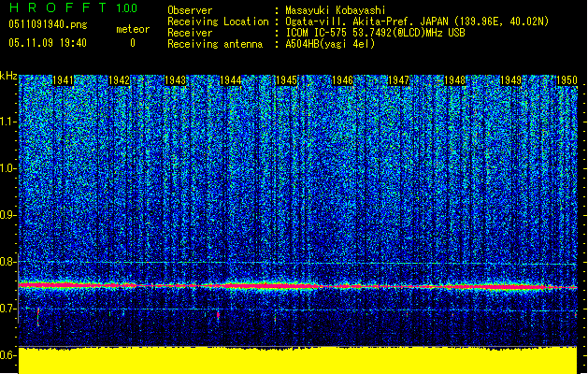This screenshot has height=374, width=588.
Task: Click the Ogata-vill. Akita-Pref. JAPAN location text
Action: tap(417, 22)
